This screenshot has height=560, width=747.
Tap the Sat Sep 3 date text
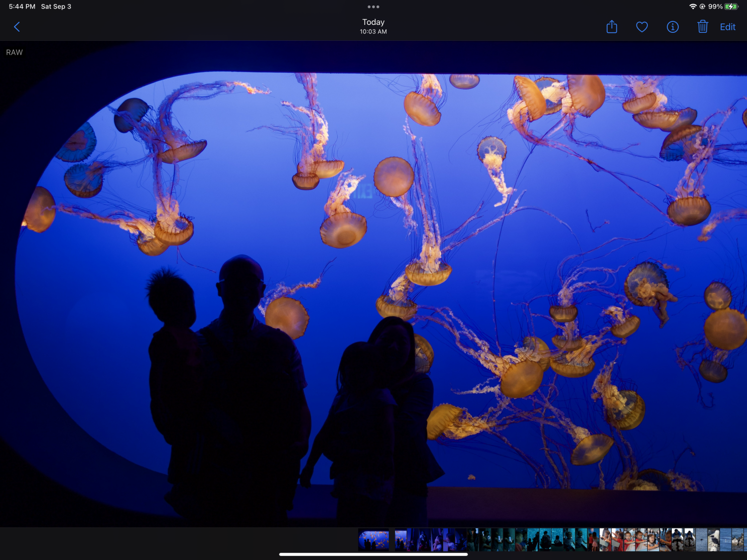[x=56, y=6]
